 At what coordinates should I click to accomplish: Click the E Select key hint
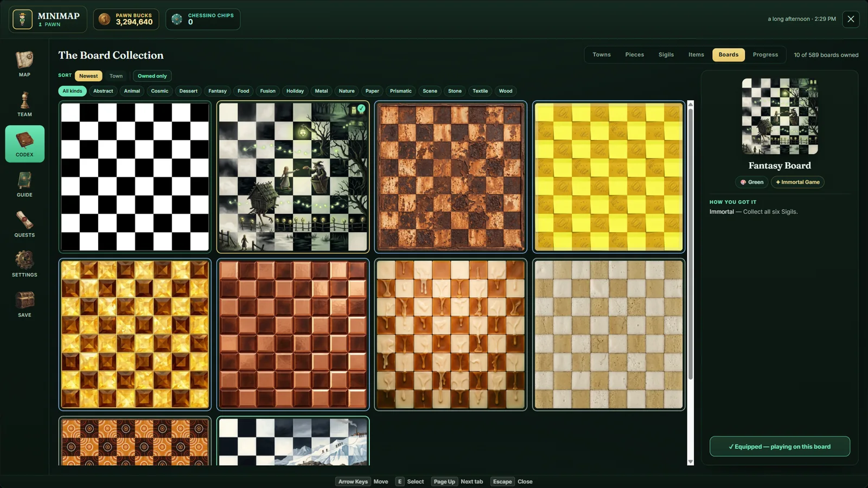(x=410, y=481)
